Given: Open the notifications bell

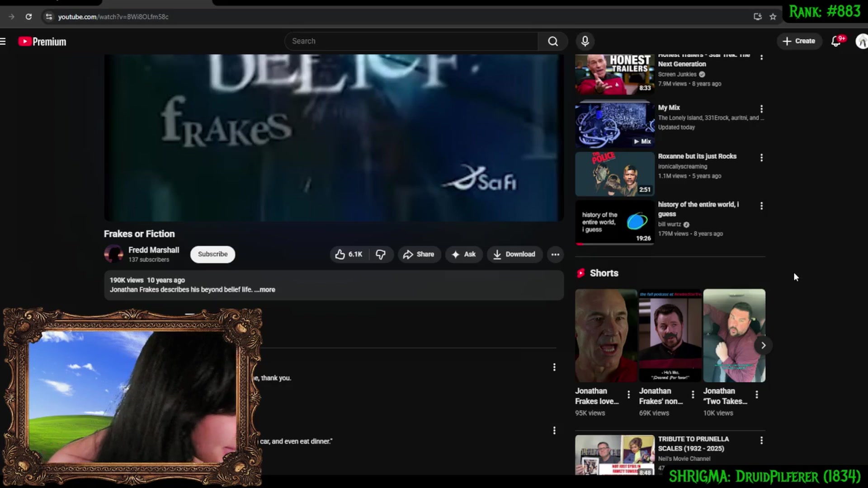Looking at the screenshot, I should click(836, 41).
